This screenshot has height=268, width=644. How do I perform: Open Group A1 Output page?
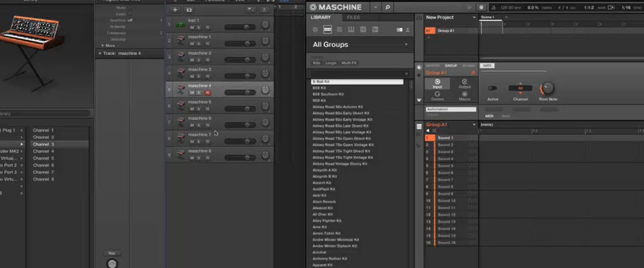pyautogui.click(x=464, y=84)
